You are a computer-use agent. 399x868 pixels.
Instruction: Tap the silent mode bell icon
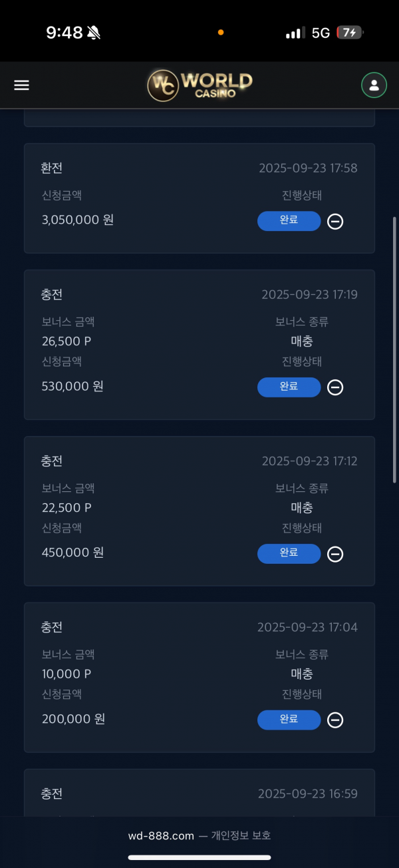[94, 33]
